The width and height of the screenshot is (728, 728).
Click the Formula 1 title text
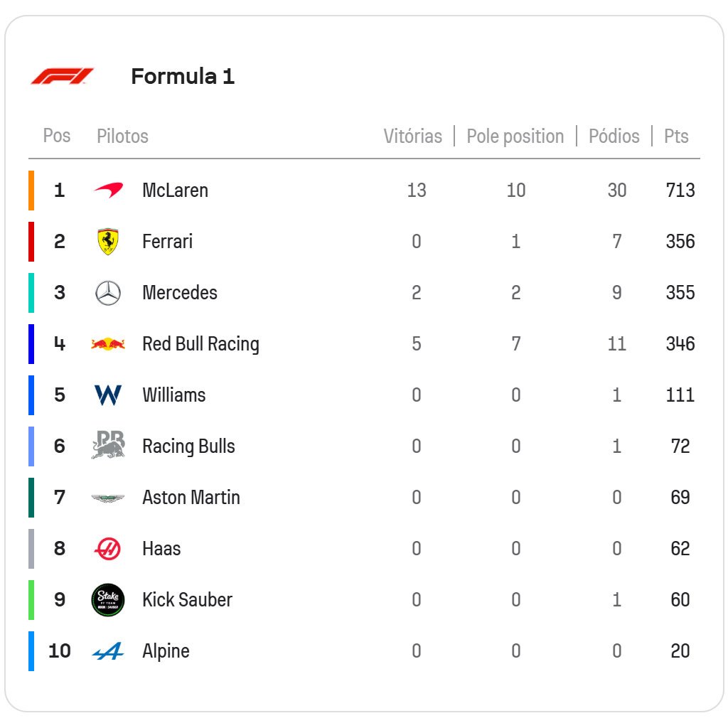pos(183,76)
